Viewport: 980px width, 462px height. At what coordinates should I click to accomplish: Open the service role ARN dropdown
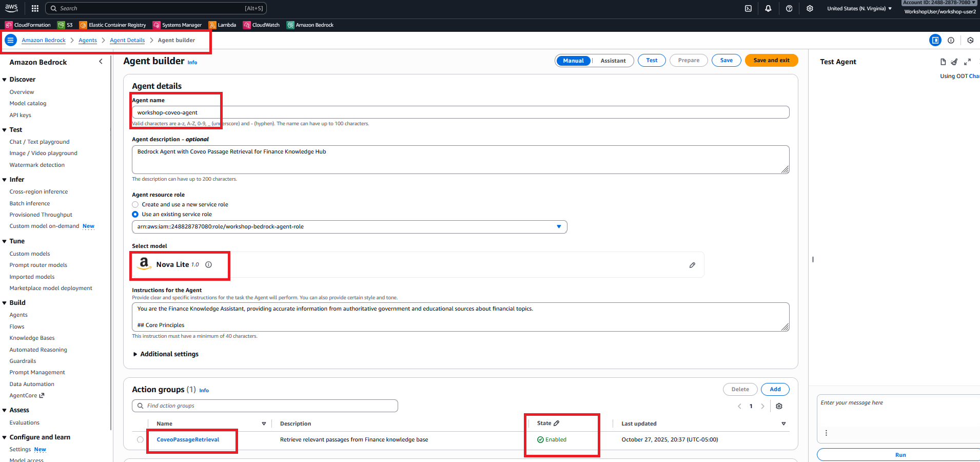pyautogui.click(x=559, y=226)
